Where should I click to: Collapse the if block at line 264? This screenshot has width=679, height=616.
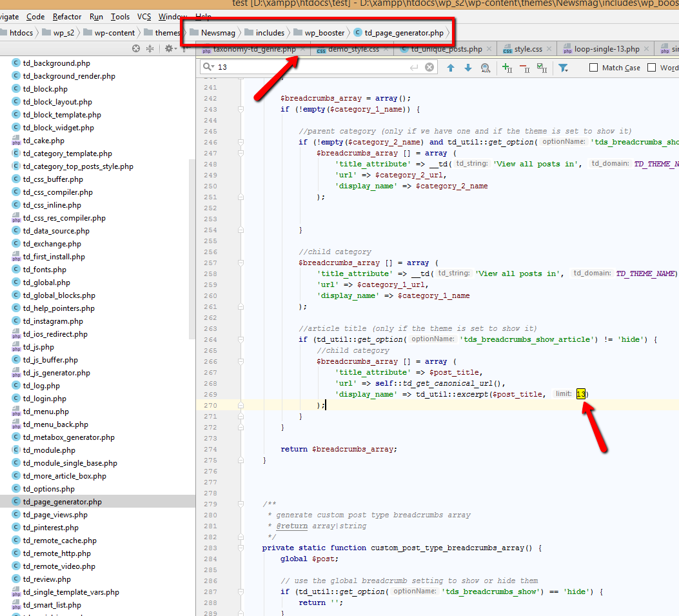(x=241, y=340)
